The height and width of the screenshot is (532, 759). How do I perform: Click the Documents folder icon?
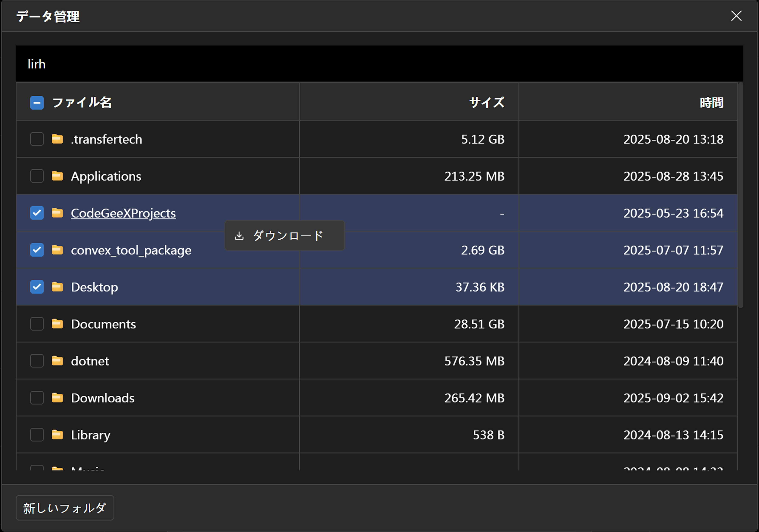click(x=57, y=324)
